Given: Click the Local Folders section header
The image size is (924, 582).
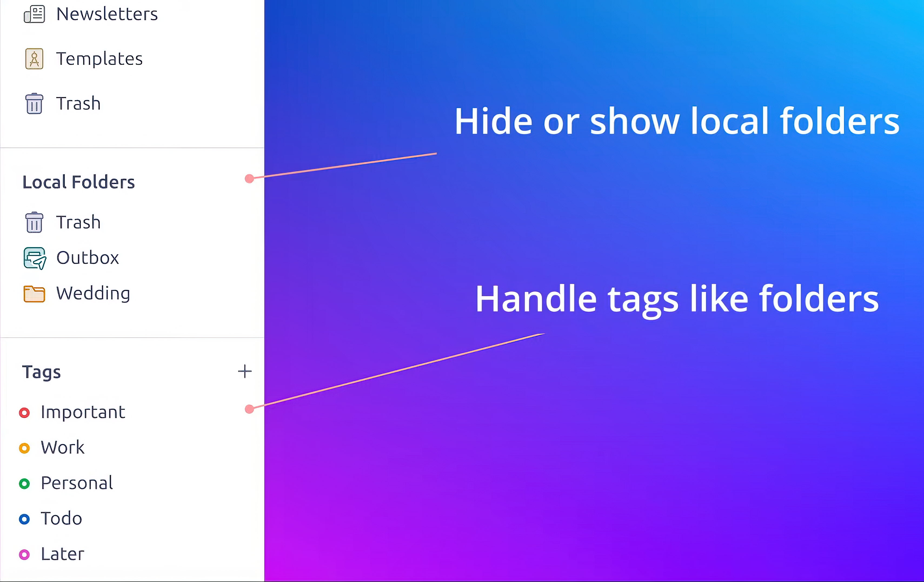Looking at the screenshot, I should point(78,181).
